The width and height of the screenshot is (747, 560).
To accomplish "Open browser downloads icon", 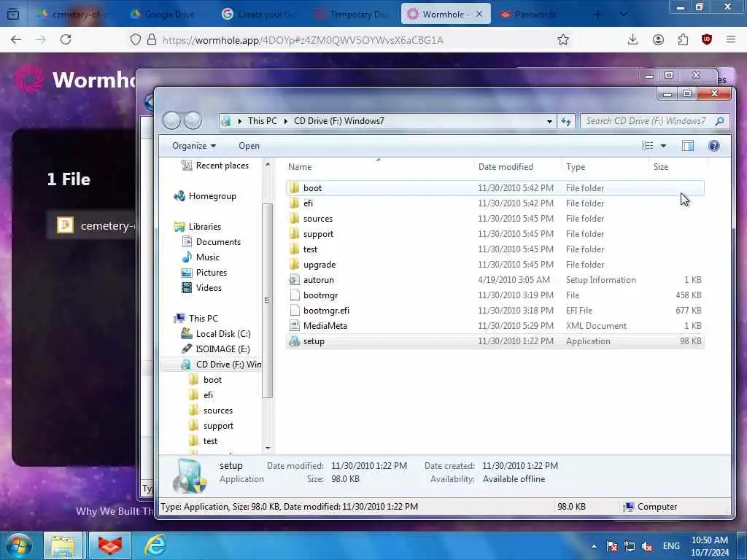I will 632,39.
